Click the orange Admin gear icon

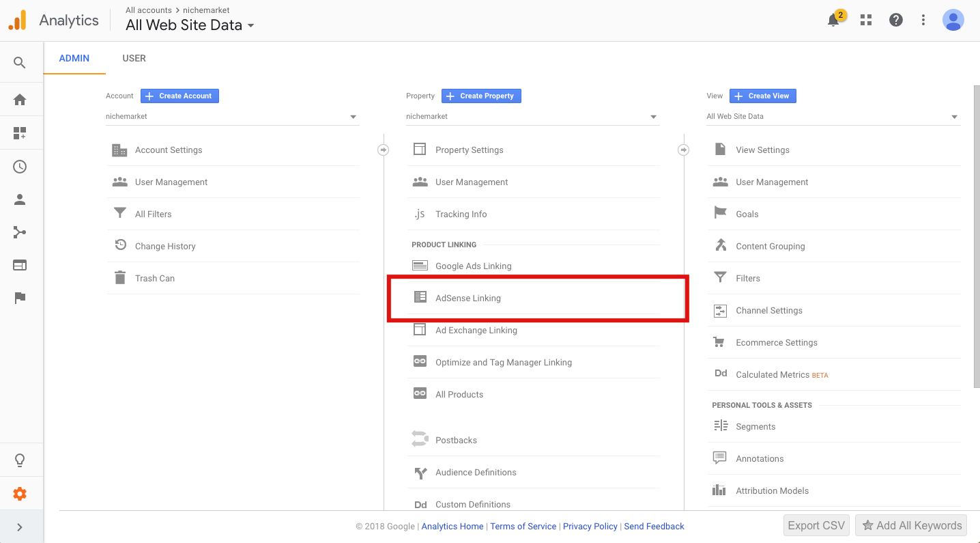pyautogui.click(x=20, y=494)
